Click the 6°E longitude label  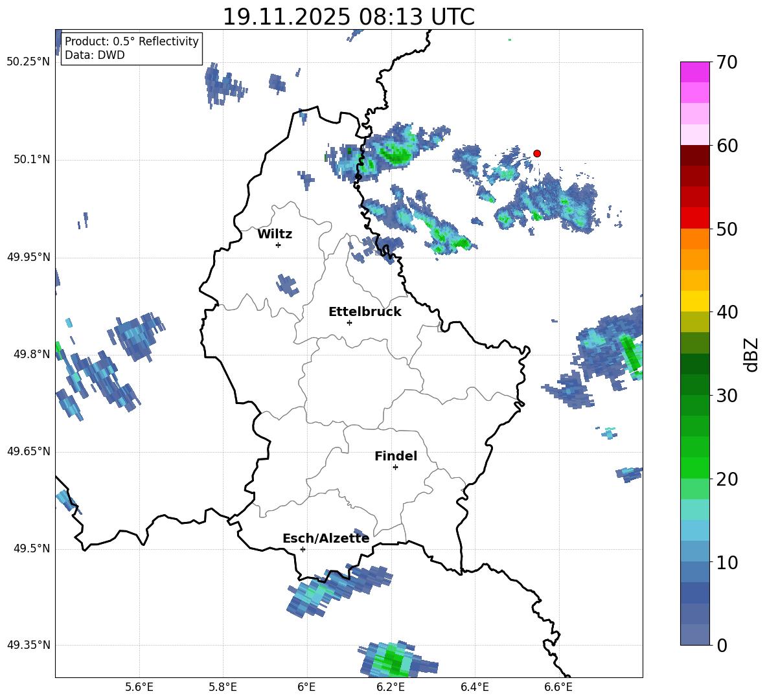(306, 687)
